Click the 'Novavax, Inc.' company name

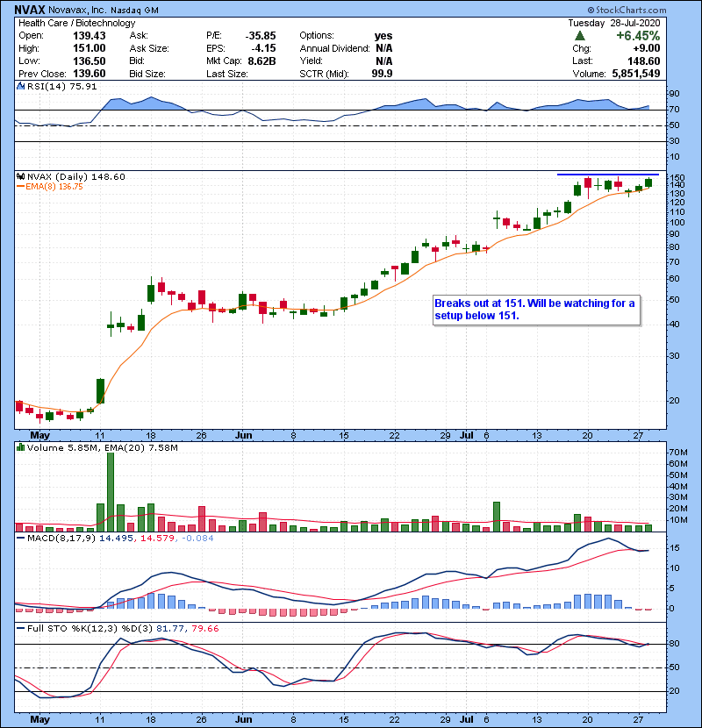coord(77,10)
